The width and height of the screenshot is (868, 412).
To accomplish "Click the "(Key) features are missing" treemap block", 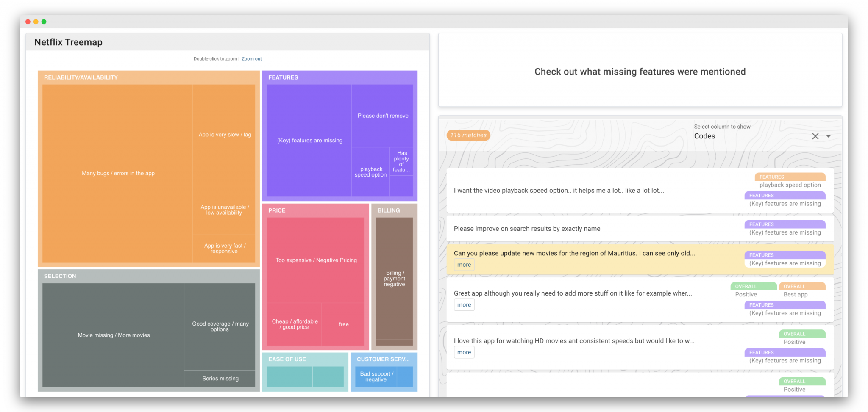I will pos(309,140).
